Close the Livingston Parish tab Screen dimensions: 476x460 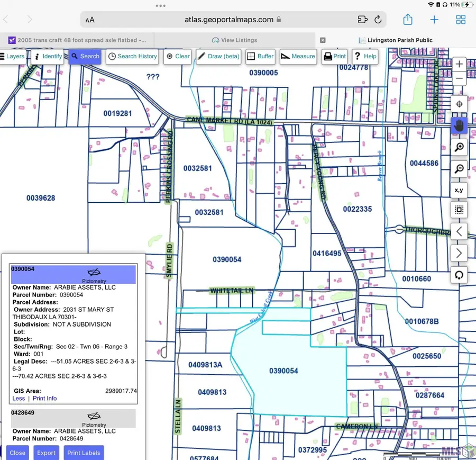(323, 40)
